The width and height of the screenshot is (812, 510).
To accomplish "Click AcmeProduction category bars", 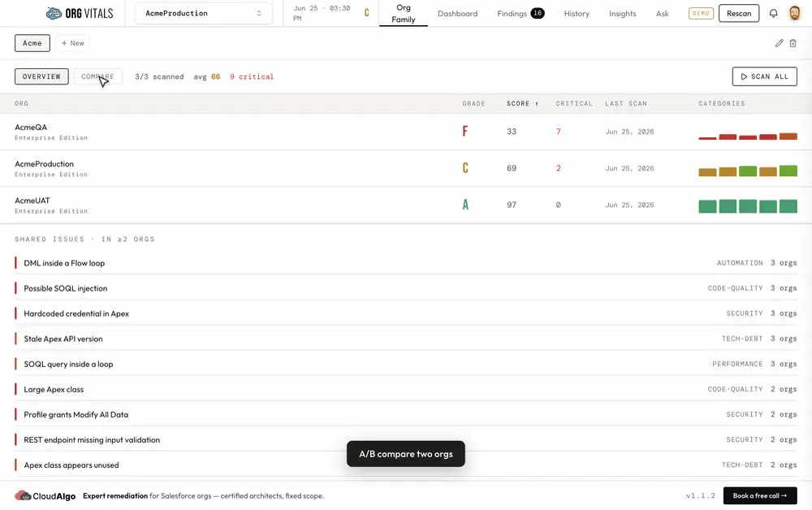I will 748,171.
